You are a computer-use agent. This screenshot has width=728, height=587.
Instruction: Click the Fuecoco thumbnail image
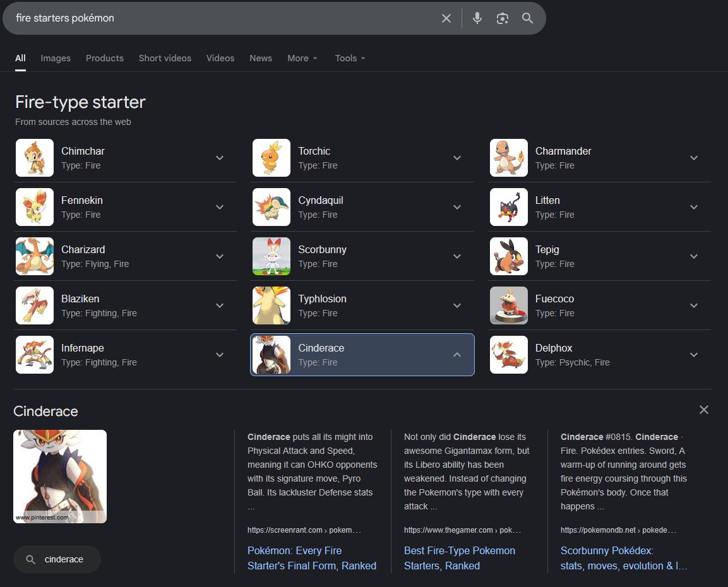tap(509, 305)
